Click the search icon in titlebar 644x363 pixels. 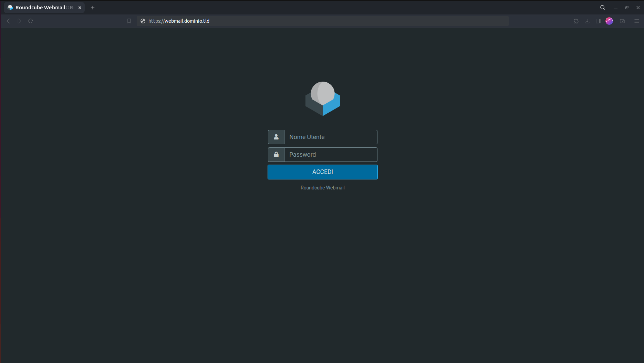[602, 7]
